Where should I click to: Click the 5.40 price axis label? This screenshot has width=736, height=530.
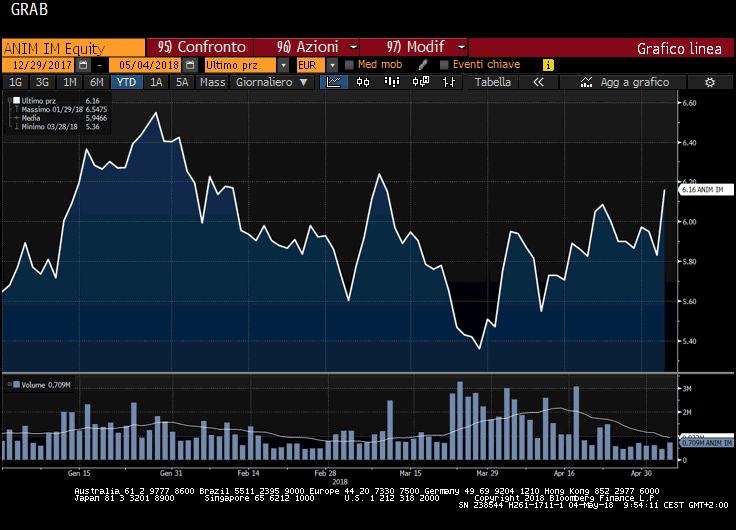(x=689, y=341)
